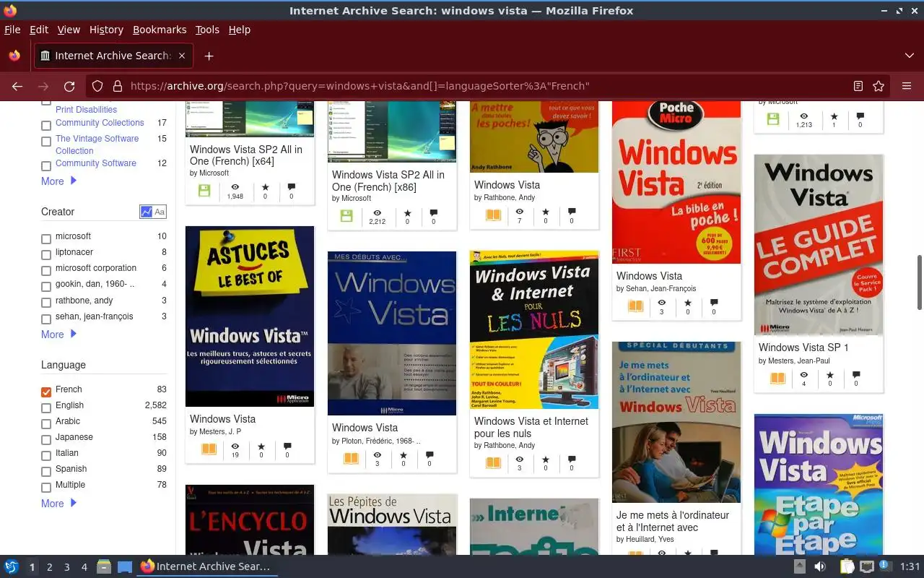Click book icon under Sehan Windows Vista
The image size is (924, 578).
tap(635, 306)
